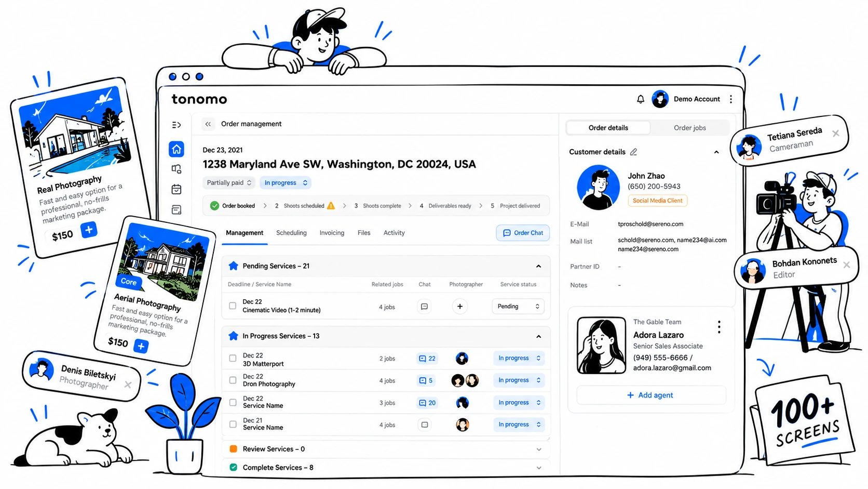Click John Zhao profile picture
The width and height of the screenshot is (868, 489).
click(x=598, y=188)
